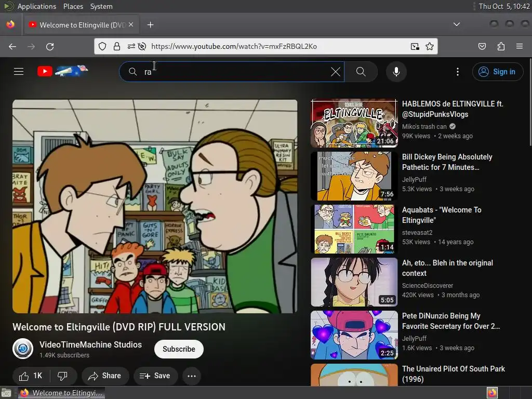Image resolution: width=532 pixels, height=399 pixels.
Task: Open Bill Dickey Being Absolutely Pathetic thumbnail
Action: coord(354,176)
